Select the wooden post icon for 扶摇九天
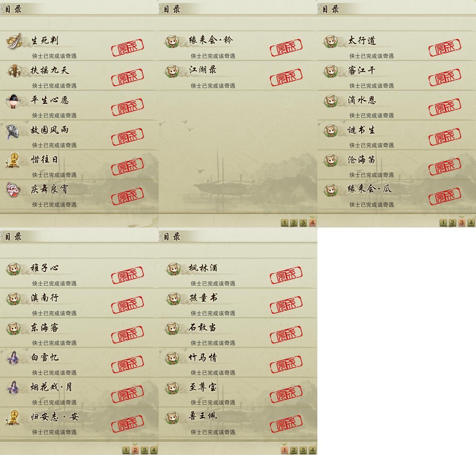 pos(14,71)
